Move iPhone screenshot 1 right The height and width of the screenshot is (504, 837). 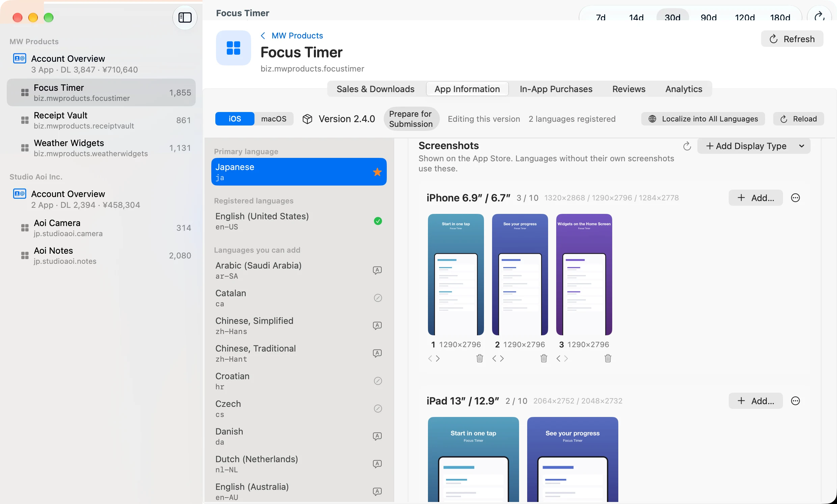pyautogui.click(x=438, y=359)
